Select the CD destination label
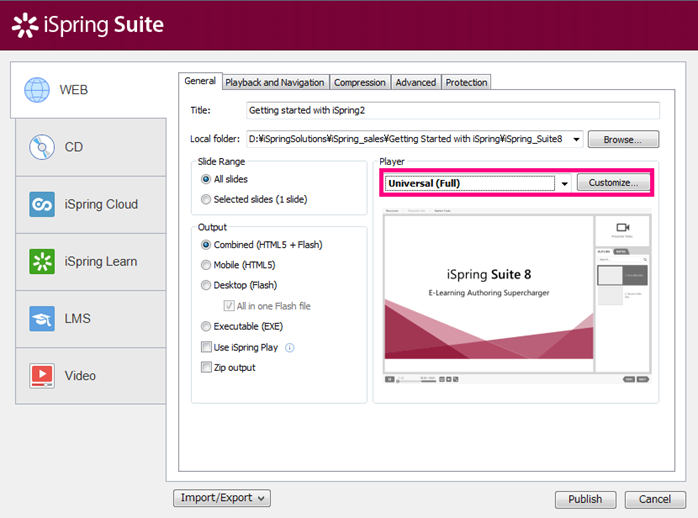The image size is (698, 518). [x=73, y=147]
